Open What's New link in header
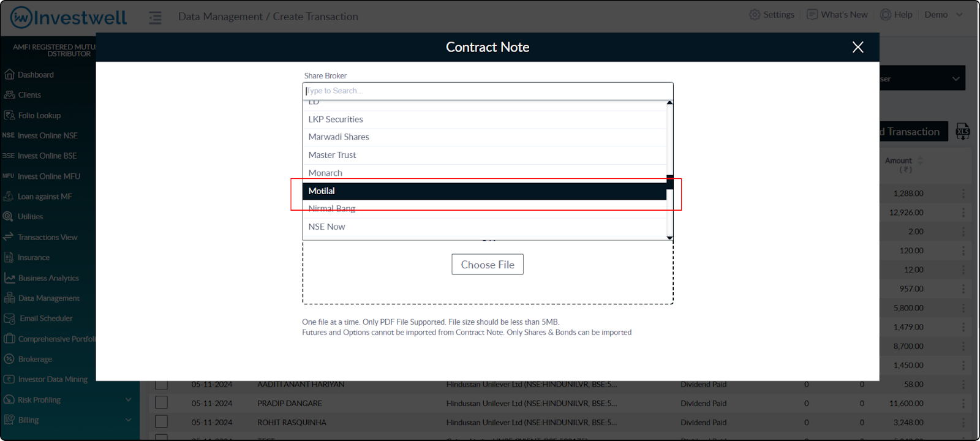This screenshot has height=441, width=980. pyautogui.click(x=844, y=15)
